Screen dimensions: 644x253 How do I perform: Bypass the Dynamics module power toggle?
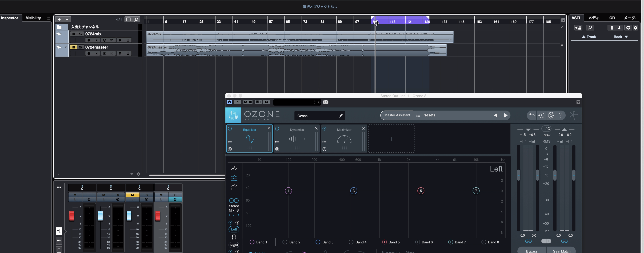[277, 129]
